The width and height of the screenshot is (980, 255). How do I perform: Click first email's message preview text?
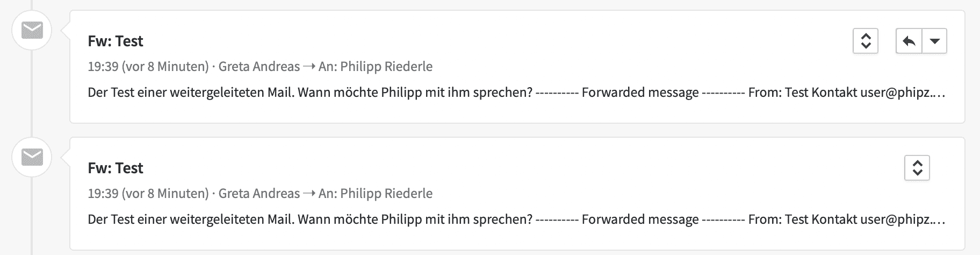(516, 93)
